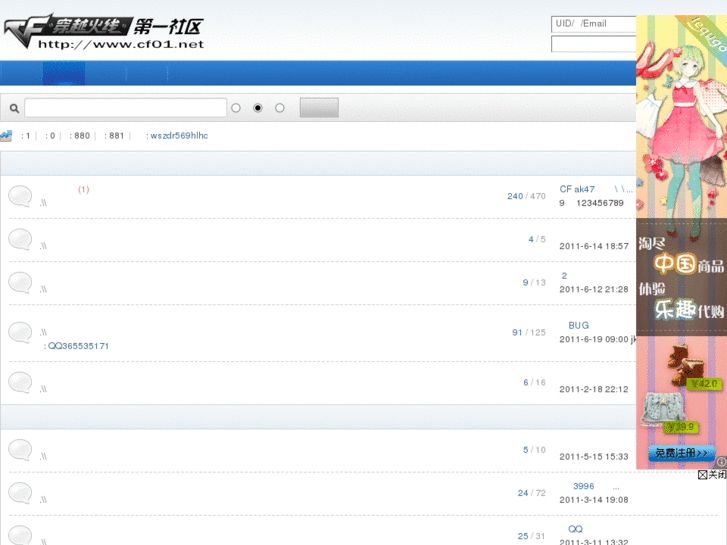The width and height of the screenshot is (727, 545).
Task: Select the checked middle search radio option
Action: click(258, 108)
